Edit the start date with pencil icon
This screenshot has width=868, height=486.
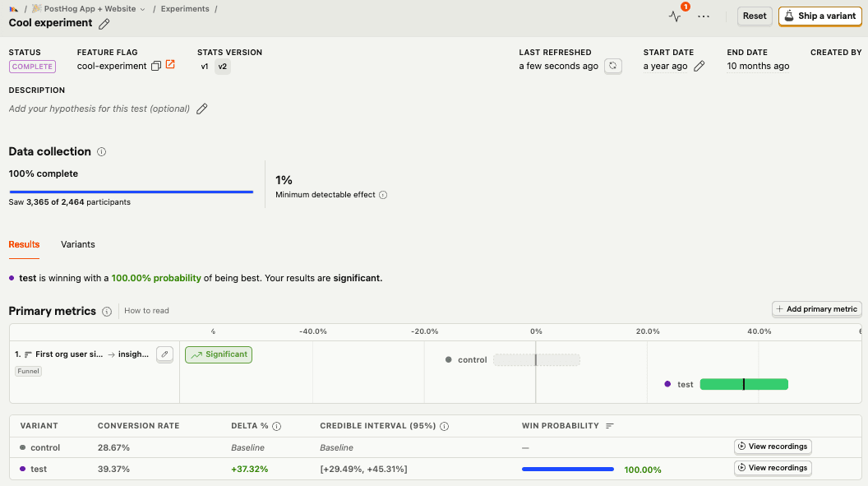(699, 66)
